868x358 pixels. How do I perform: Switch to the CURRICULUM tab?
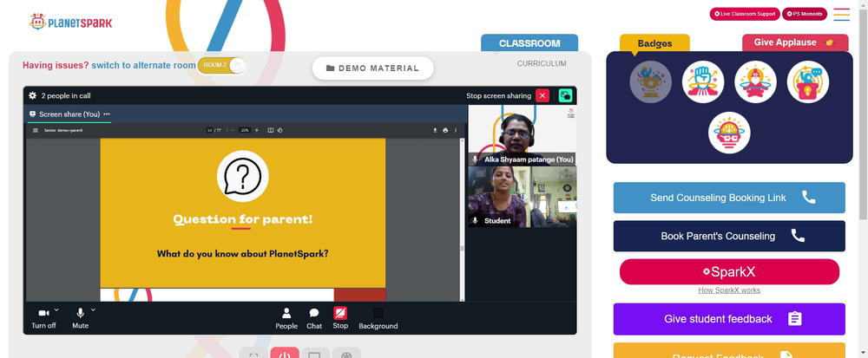[542, 63]
